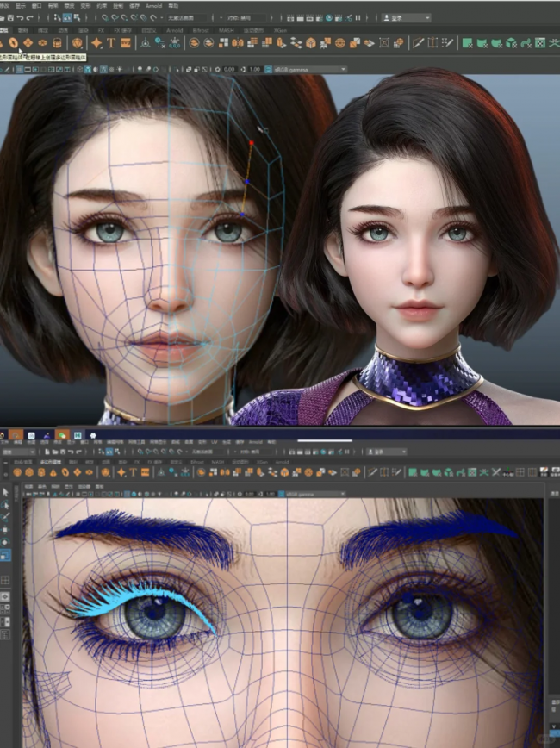Image resolution: width=560 pixels, height=748 pixels.
Task: Click the Type tool 'T' icon in top shelf
Action: [111, 42]
